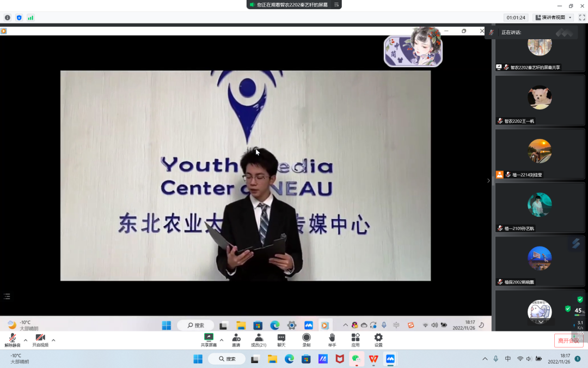
Task: Switch input method via 中 indicator
Action: click(508, 359)
